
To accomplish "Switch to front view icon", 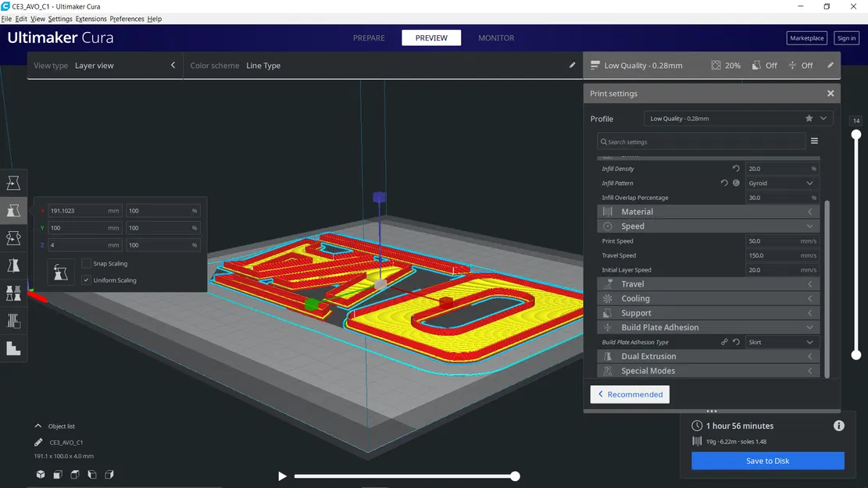I will (x=58, y=474).
